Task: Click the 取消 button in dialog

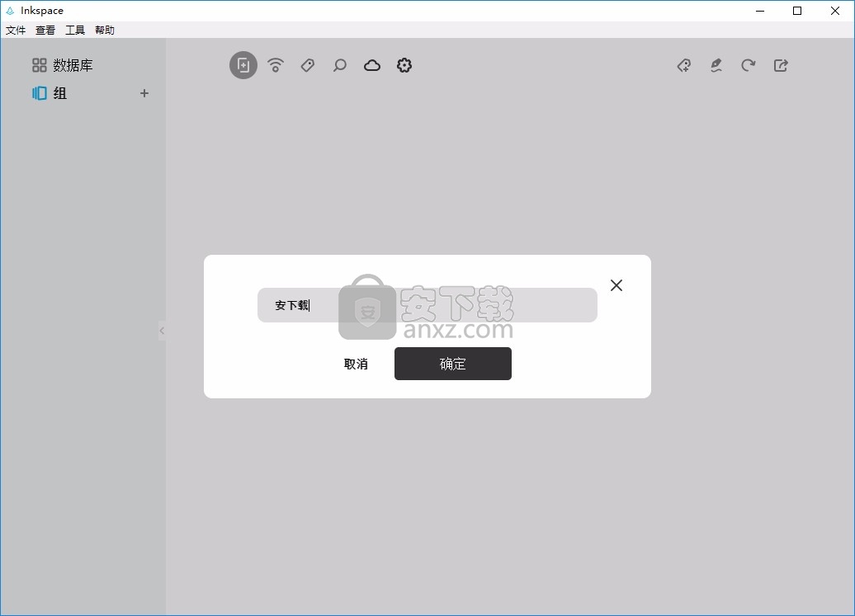Action: (x=356, y=364)
